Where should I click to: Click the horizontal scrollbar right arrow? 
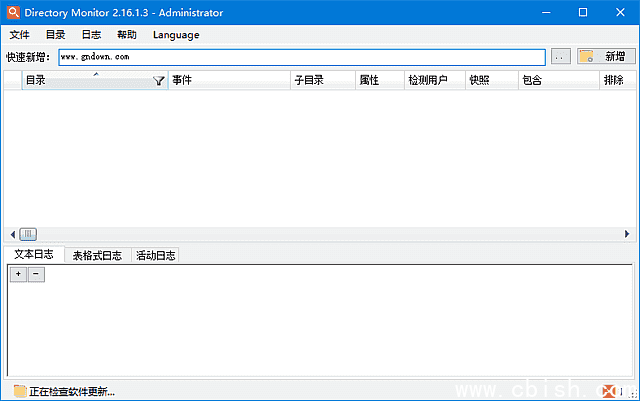627,234
